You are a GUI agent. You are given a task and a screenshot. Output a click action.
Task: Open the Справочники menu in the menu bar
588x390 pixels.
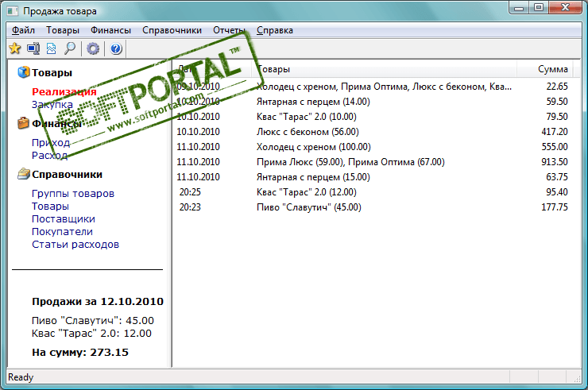tap(172, 30)
